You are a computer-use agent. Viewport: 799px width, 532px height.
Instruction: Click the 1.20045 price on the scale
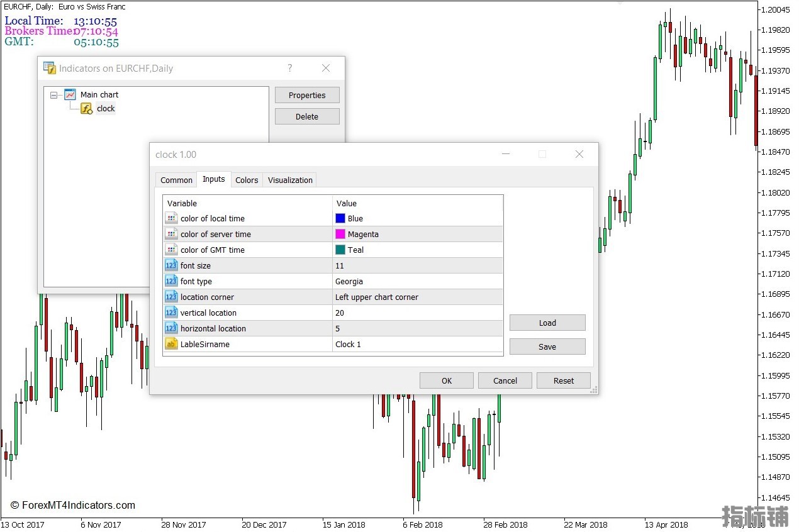point(774,9)
